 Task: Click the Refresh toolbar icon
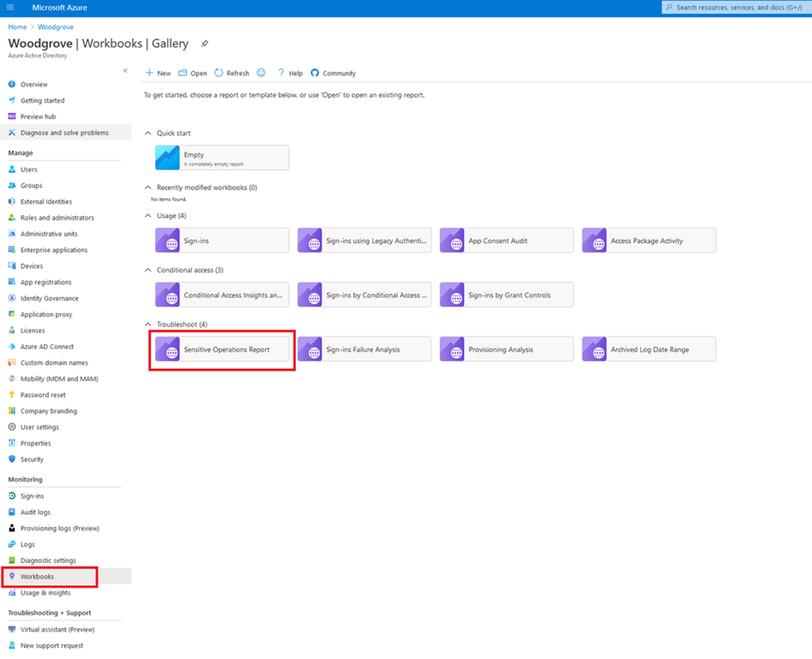pos(220,73)
